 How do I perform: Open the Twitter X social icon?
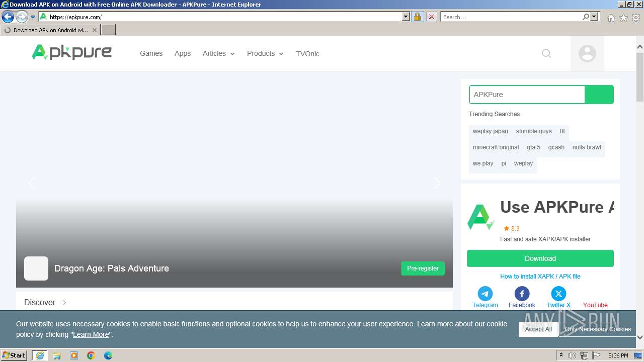[558, 294]
